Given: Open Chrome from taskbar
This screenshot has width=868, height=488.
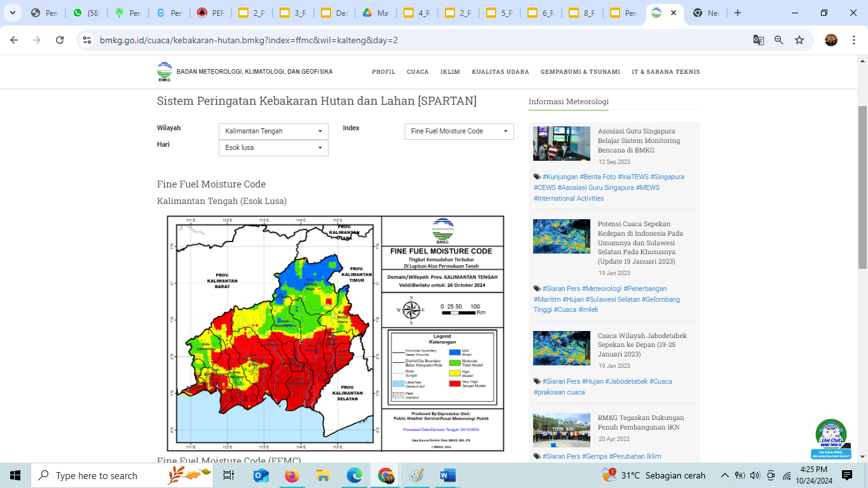Looking at the screenshot, I should tap(385, 475).
